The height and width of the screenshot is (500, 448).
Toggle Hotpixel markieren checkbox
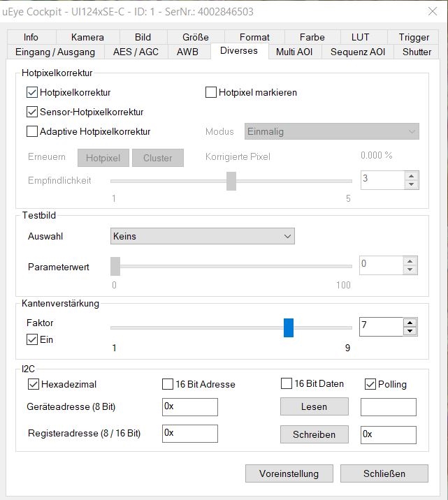click(x=211, y=92)
